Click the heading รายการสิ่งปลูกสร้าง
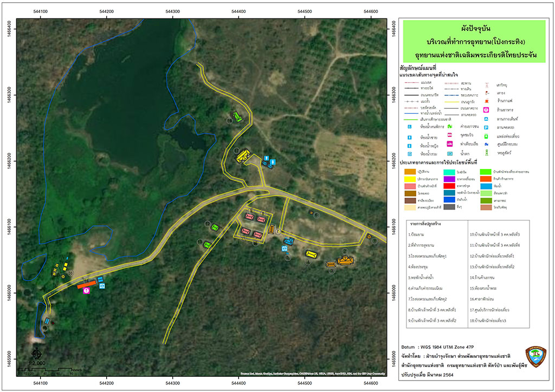 425,224
